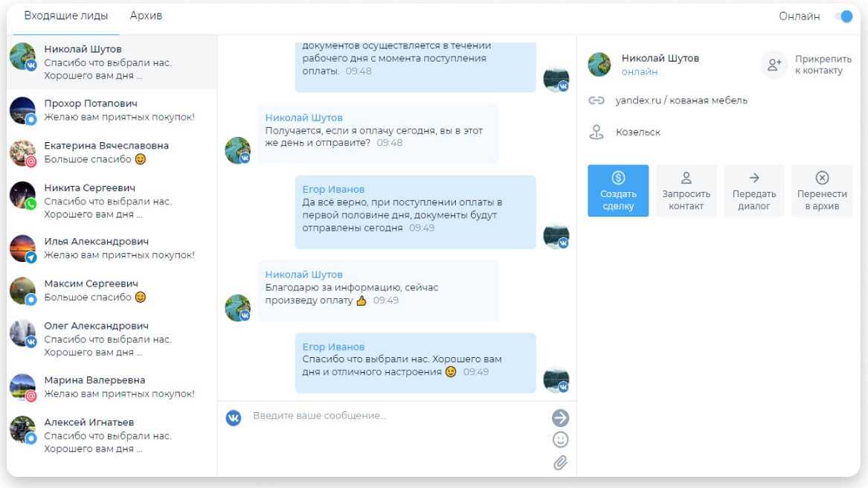The height and width of the screenshot is (488, 868).
Task: Open the Илья Александрович Telegram dialog
Action: click(x=112, y=248)
